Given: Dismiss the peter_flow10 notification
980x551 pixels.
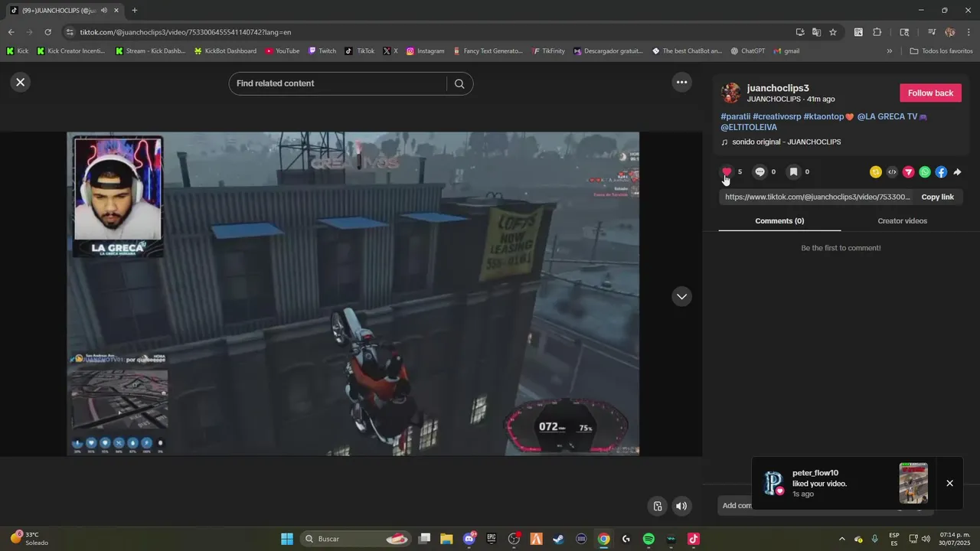Looking at the screenshot, I should click(x=949, y=483).
